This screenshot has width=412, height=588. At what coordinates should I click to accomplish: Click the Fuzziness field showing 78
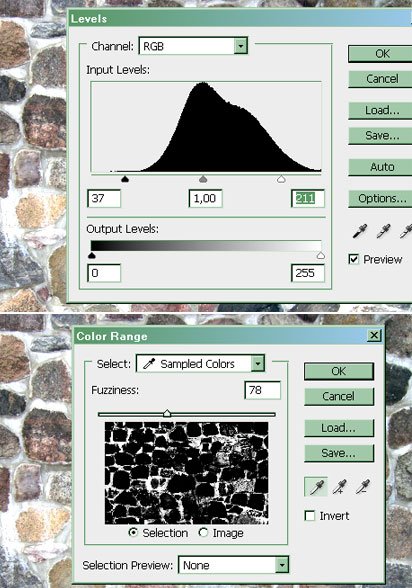coord(262,390)
